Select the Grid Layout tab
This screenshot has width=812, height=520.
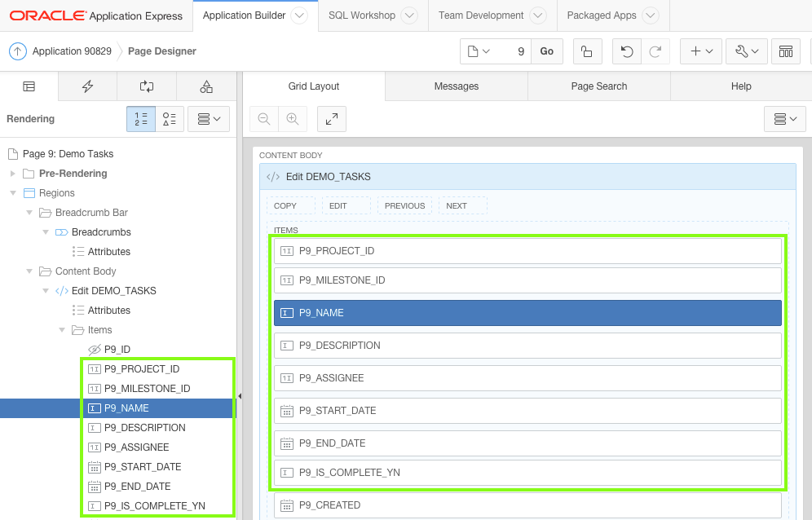click(x=314, y=86)
